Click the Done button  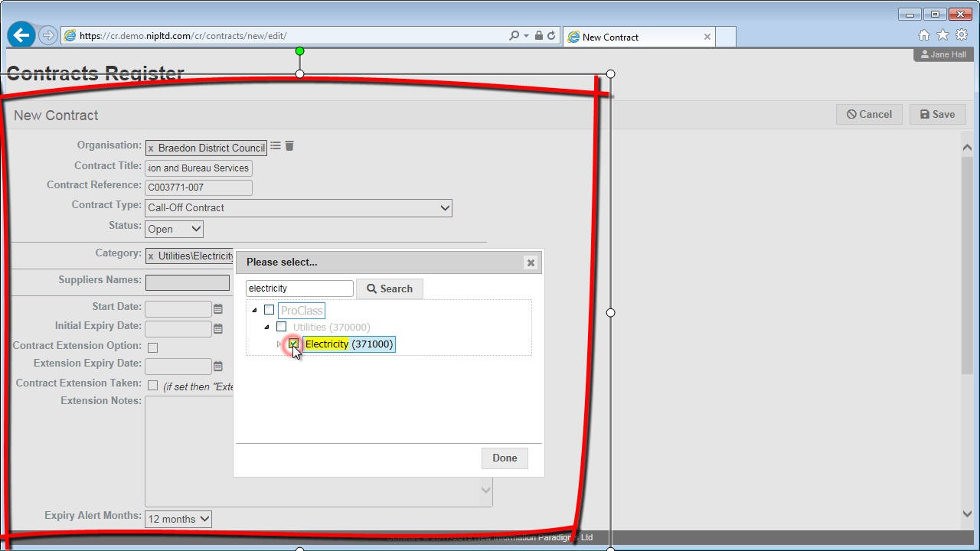[x=505, y=458]
